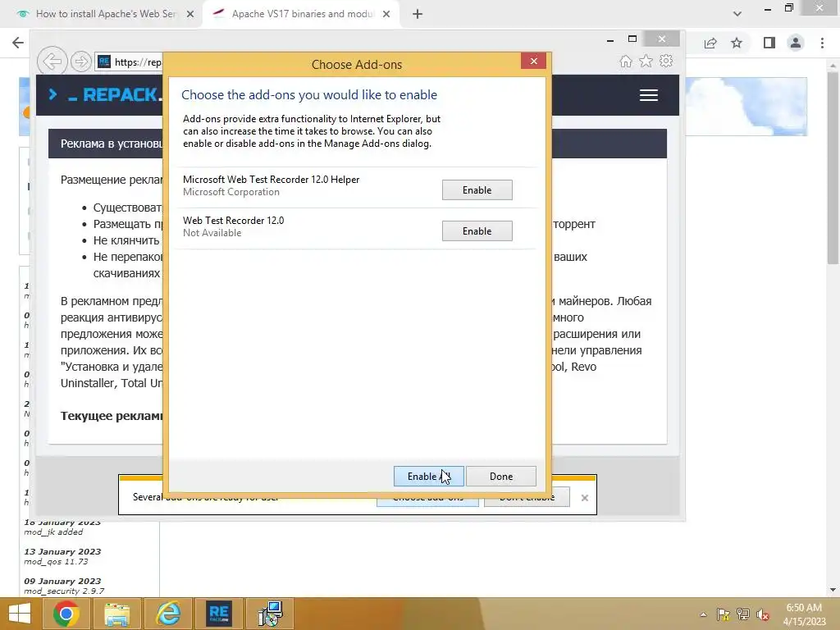Open Internet Explorer home icon
Viewport: 840px width, 630px height.
pyautogui.click(x=626, y=61)
